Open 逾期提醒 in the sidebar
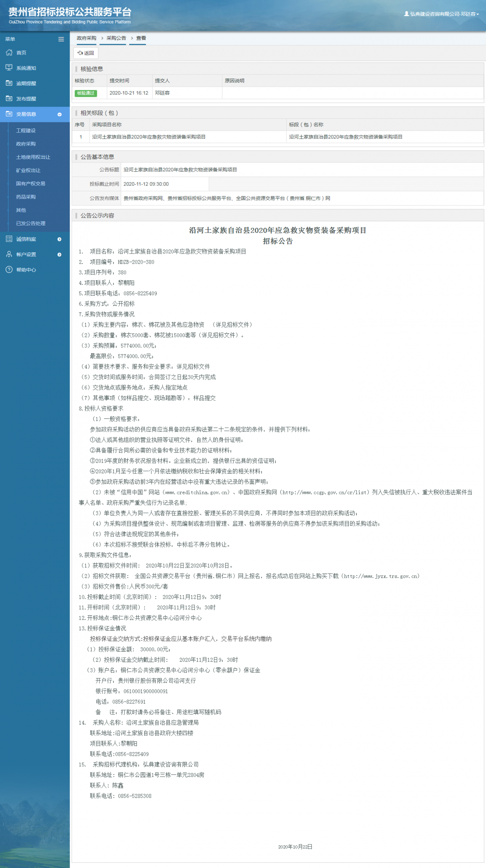The width and height of the screenshot is (486, 868). click(x=26, y=83)
